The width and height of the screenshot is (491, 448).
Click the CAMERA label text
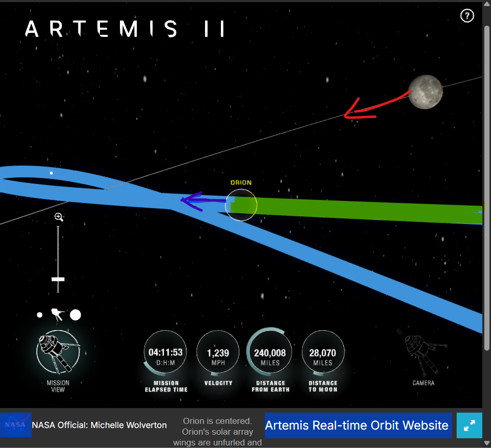(x=423, y=383)
